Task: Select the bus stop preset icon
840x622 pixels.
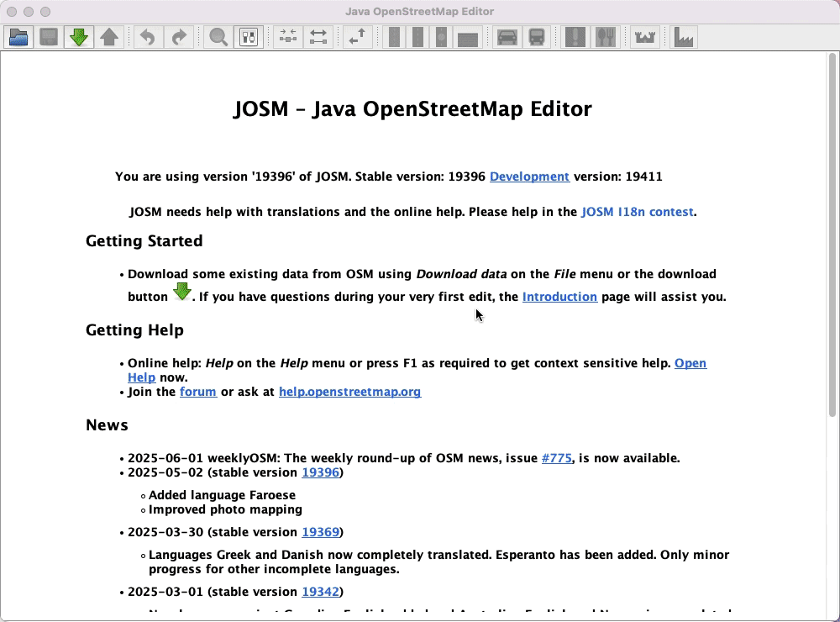Action: 536,36
